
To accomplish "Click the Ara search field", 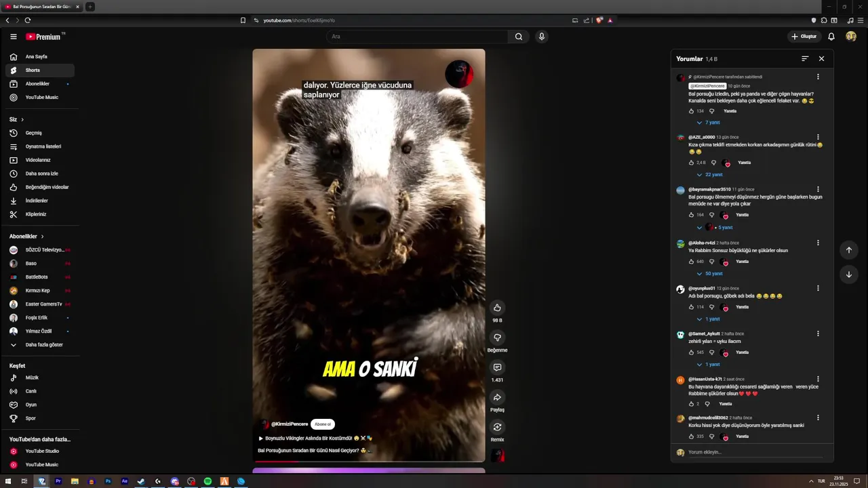I will coord(418,37).
